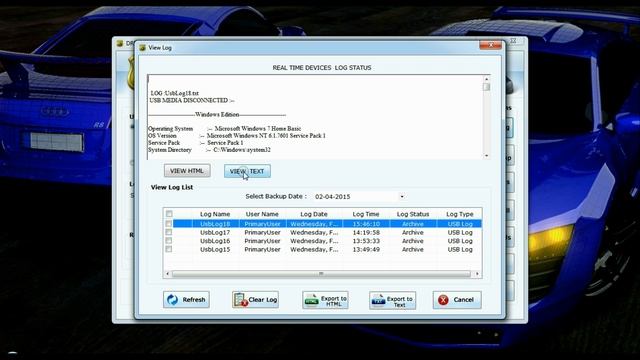Screen dimensions: 640x360
Task: Click the VIEW HTML button
Action: coord(187,171)
